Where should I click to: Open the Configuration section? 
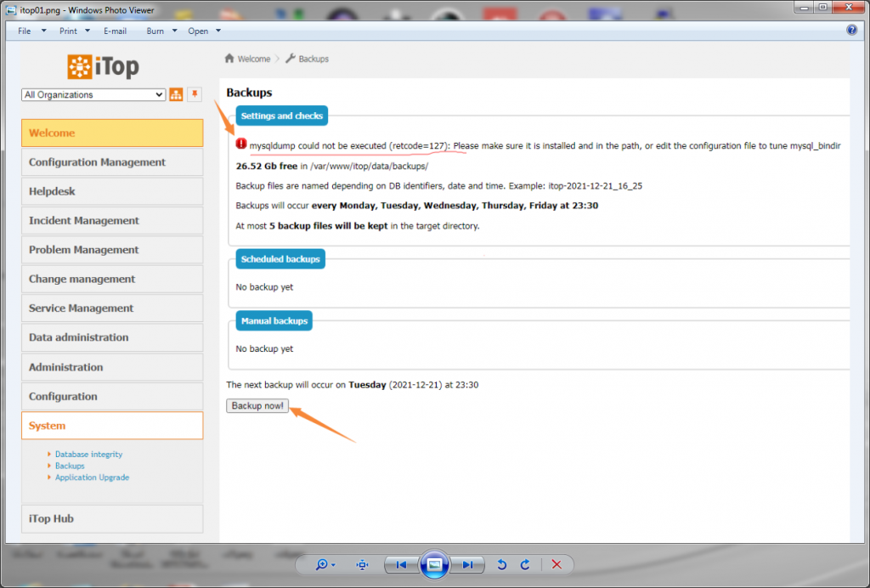[112, 397]
